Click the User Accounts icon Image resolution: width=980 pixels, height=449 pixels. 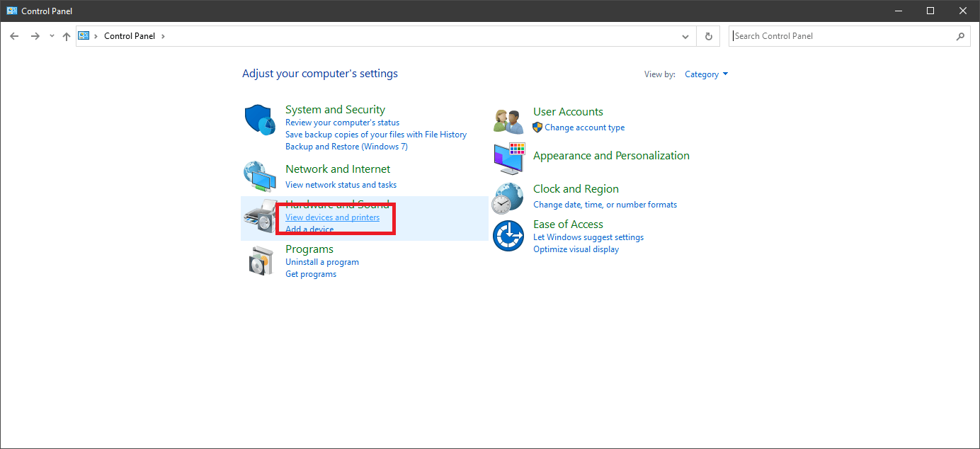coord(508,120)
